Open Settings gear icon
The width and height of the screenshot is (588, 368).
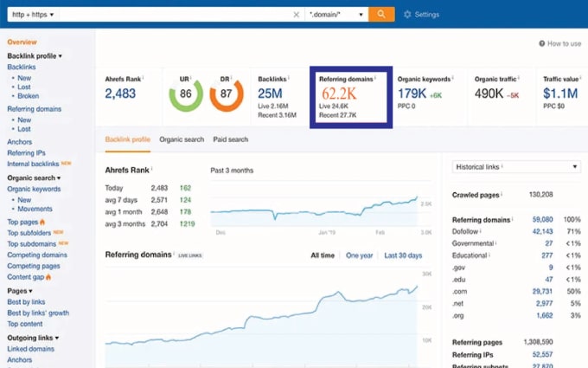[x=407, y=15]
